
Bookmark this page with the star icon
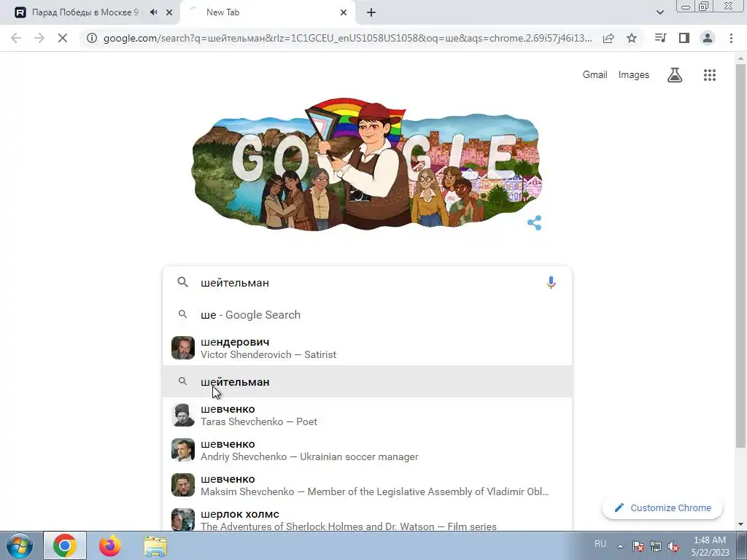tap(632, 38)
